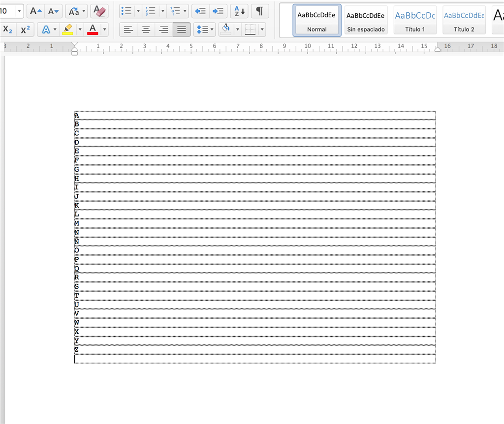Apply the yellow Text Highlight Color
The image size is (504, 424).
point(68,30)
